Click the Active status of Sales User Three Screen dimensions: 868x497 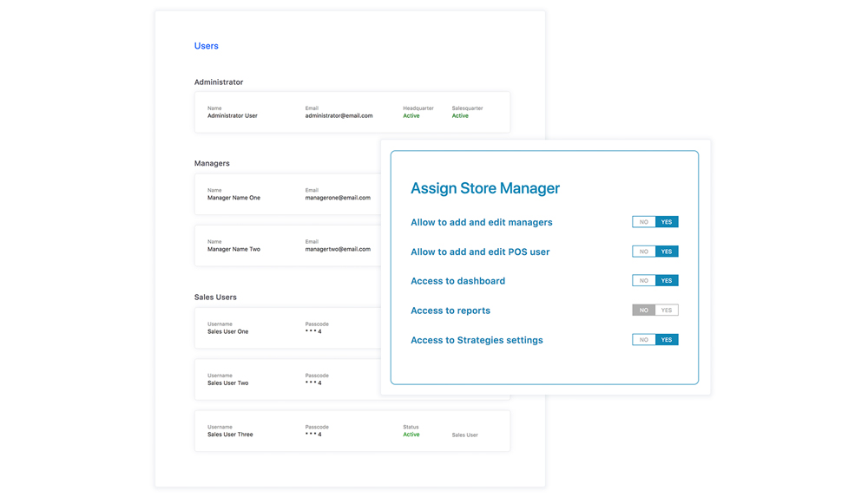tap(411, 435)
